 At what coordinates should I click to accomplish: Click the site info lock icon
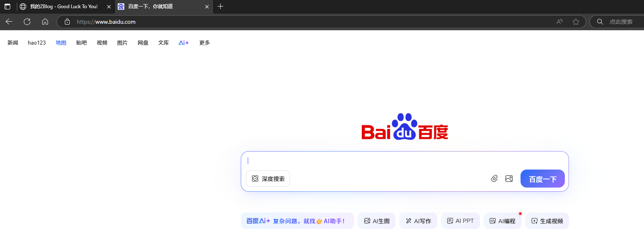coord(67,22)
